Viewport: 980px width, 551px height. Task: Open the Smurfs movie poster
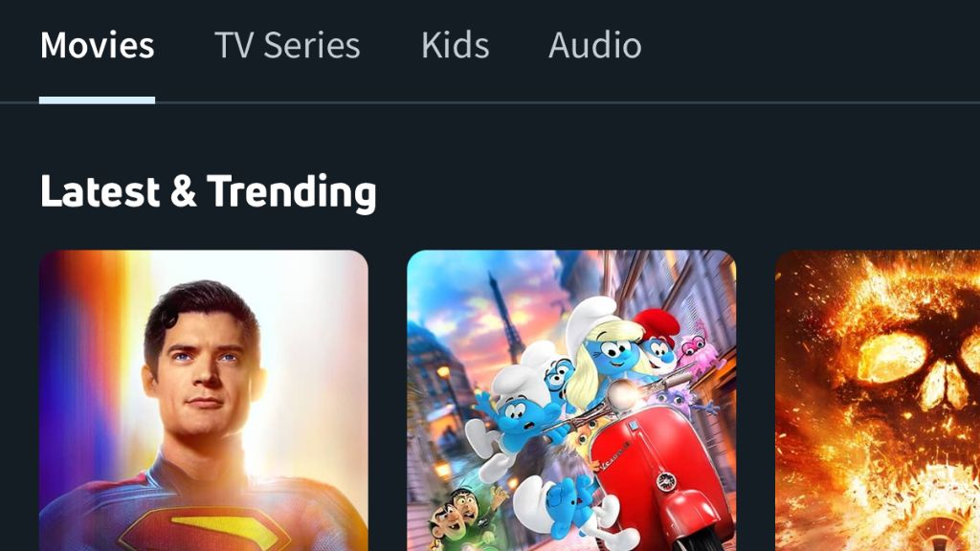point(571,400)
